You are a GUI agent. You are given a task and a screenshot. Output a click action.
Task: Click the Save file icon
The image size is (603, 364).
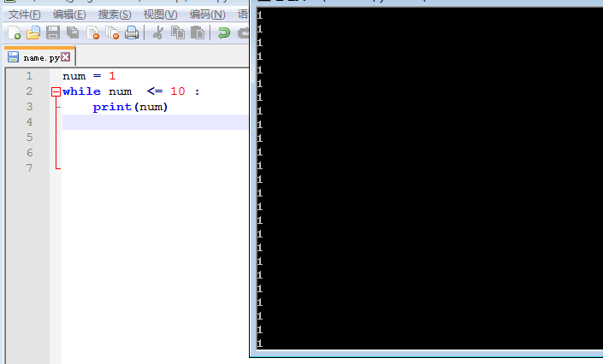53,33
